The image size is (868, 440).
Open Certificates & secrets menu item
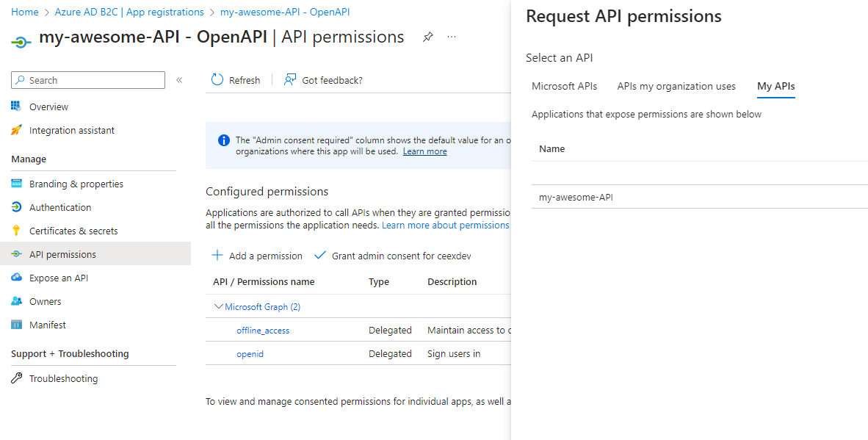[x=73, y=231]
